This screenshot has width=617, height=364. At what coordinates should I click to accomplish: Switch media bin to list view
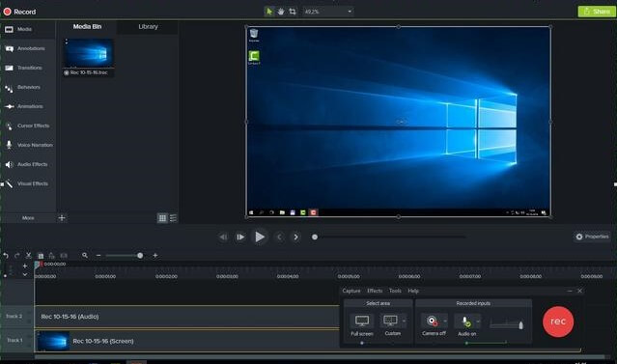pyautogui.click(x=173, y=218)
